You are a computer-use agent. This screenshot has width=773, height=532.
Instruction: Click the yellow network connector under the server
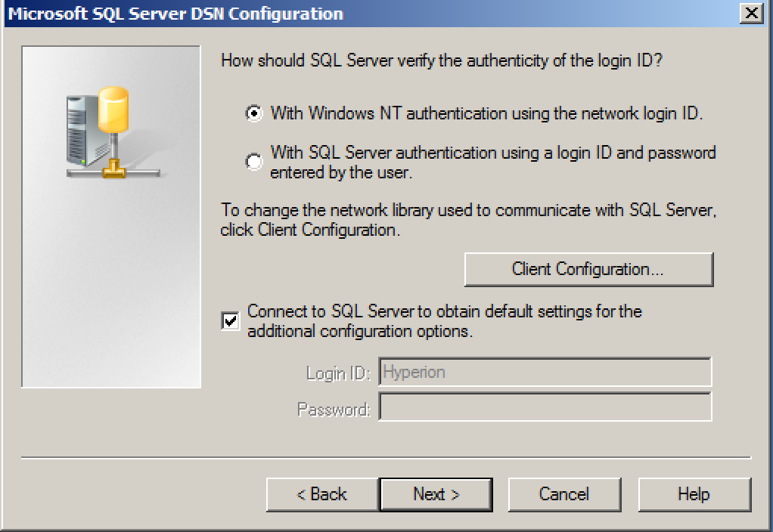pos(114,169)
